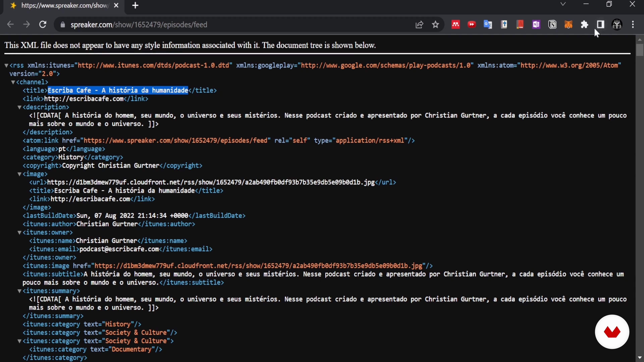The width and height of the screenshot is (644, 362).
Task: Click the Copyright Christian Gurtner text
Action: 111,166
